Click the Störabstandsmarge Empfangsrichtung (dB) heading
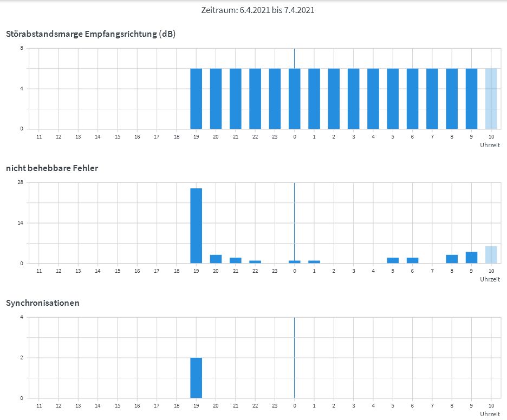The height and width of the screenshot is (420, 507). tap(90, 34)
